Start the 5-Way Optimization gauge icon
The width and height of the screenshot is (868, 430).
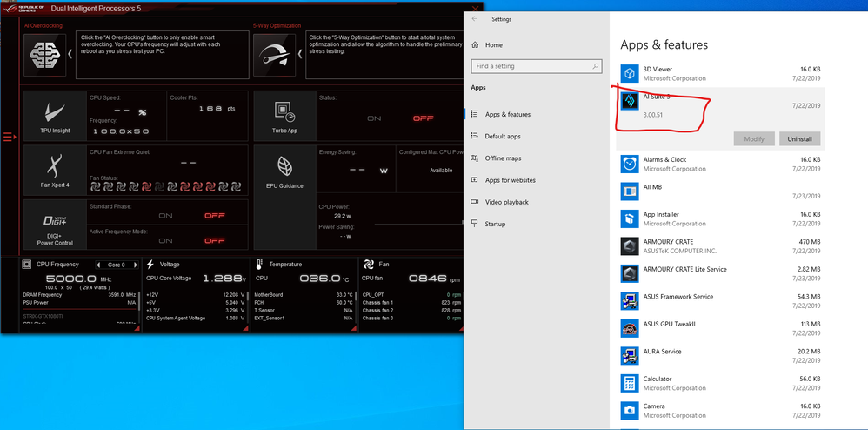[274, 55]
